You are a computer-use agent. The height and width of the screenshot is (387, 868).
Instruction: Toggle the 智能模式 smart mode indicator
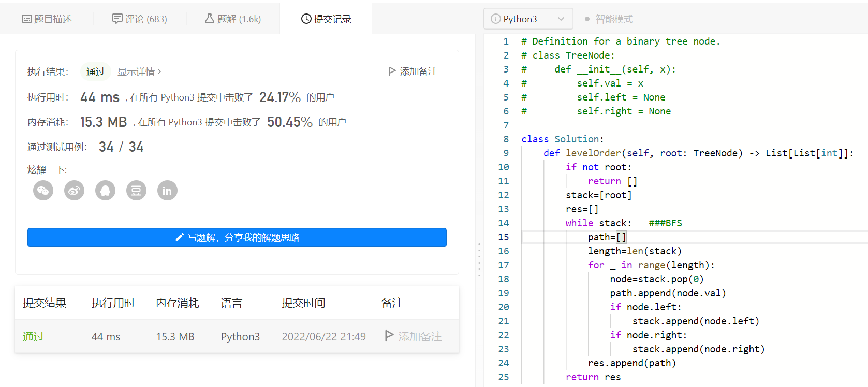609,19
